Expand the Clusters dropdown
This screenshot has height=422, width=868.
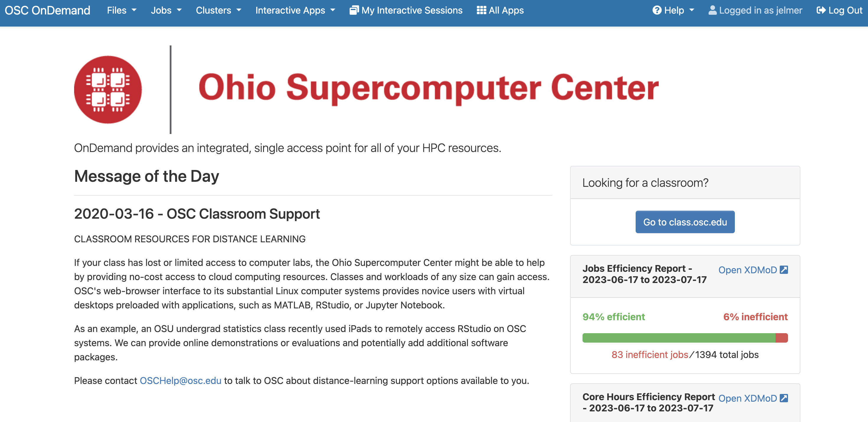[218, 10]
